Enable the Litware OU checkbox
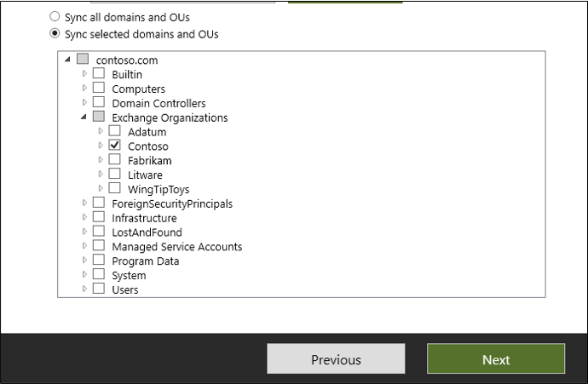 114,174
